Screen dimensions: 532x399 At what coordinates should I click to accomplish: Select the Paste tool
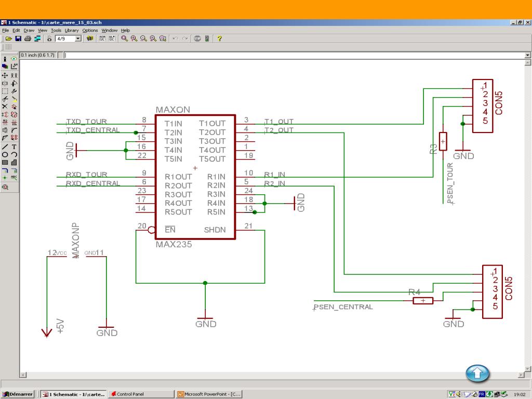point(14,99)
